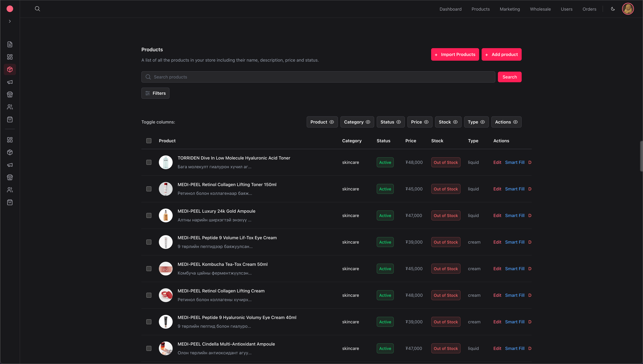The height and width of the screenshot is (364, 643).
Task: Click Smart Fill for Retinol Collagen Lifting Cream
Action: point(514,295)
